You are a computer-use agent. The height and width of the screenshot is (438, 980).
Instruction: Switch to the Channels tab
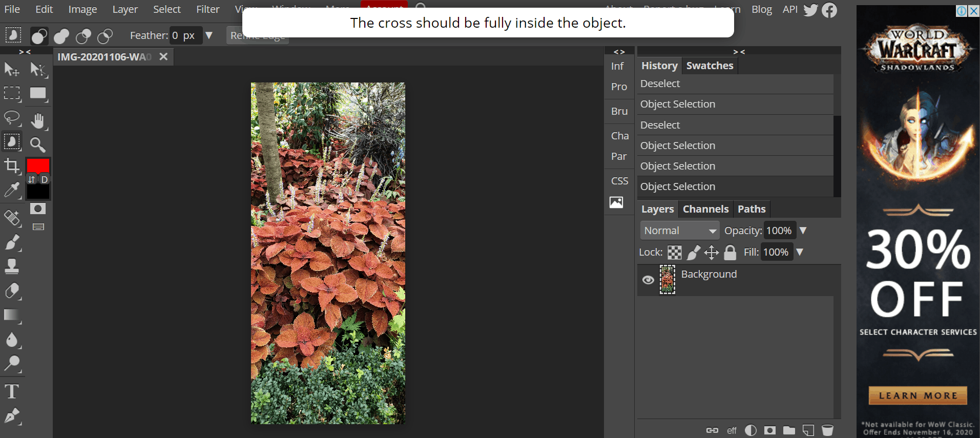click(705, 209)
